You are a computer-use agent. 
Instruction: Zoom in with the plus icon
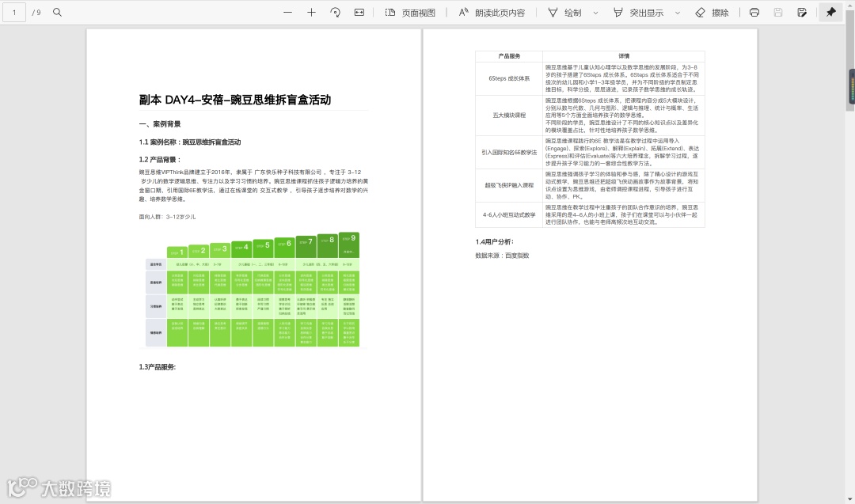pyautogui.click(x=311, y=12)
